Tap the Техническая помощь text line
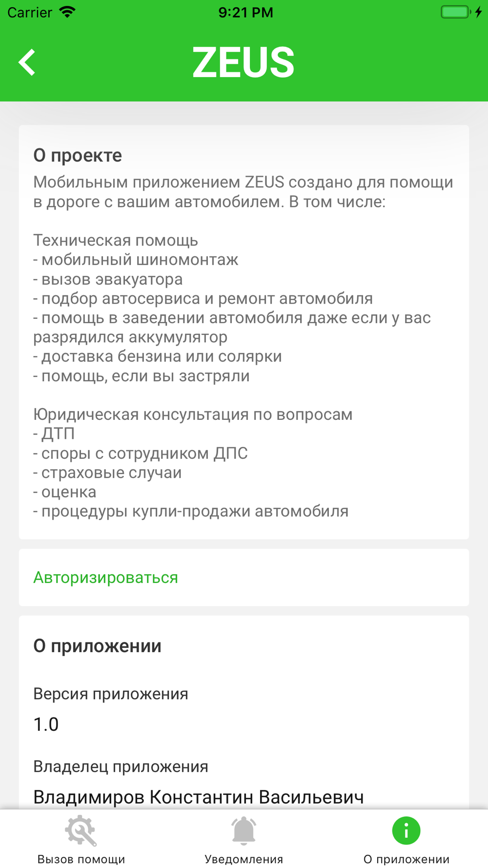The image size is (488, 868). point(116,240)
